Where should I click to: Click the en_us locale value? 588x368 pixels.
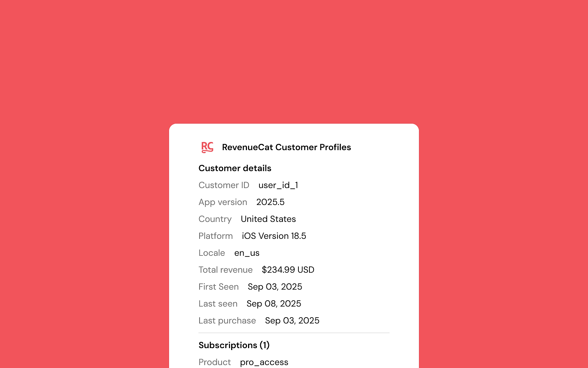click(x=247, y=253)
